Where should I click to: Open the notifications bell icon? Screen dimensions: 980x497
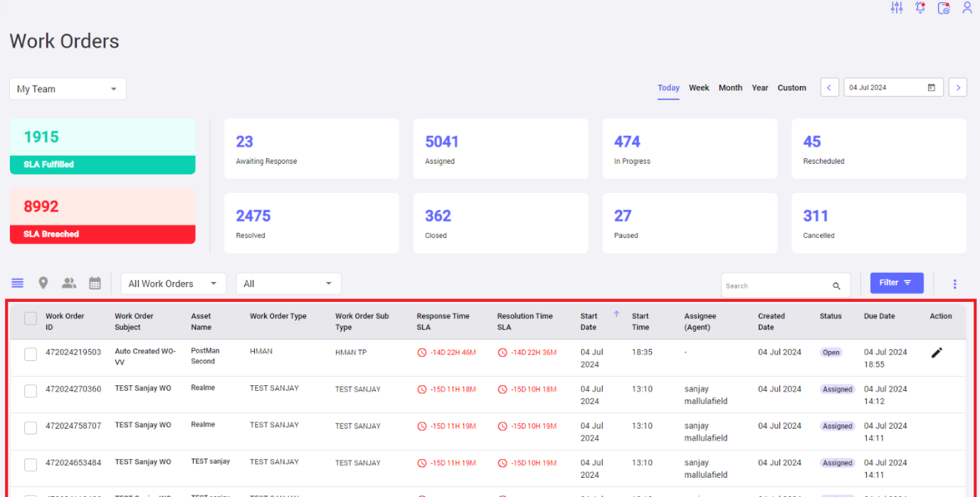pyautogui.click(x=920, y=8)
